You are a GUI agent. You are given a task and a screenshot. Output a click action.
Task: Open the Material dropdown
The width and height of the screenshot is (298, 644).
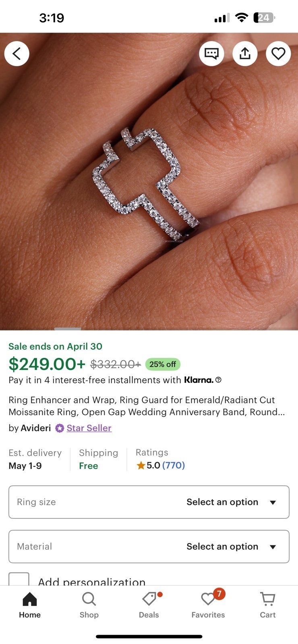coord(149,547)
